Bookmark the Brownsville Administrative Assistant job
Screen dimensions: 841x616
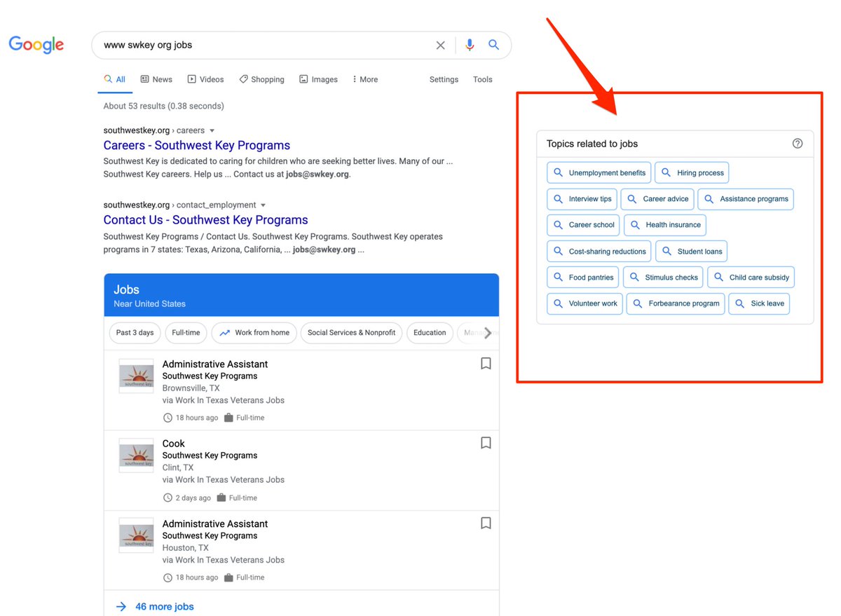pos(486,364)
